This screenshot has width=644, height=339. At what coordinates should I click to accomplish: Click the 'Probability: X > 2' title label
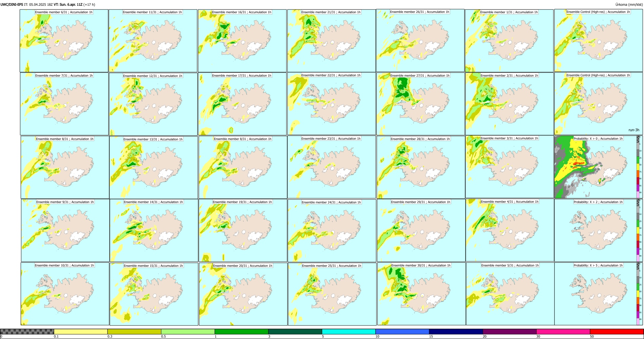598,202
